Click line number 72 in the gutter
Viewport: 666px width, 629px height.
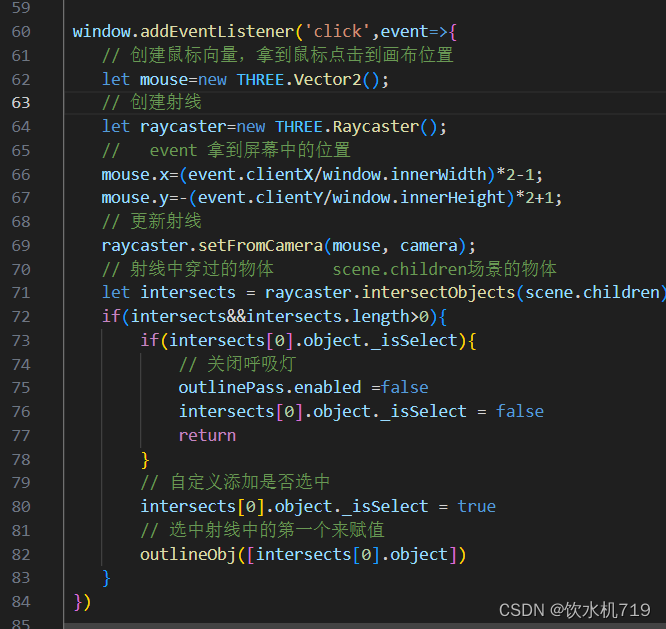[21, 317]
